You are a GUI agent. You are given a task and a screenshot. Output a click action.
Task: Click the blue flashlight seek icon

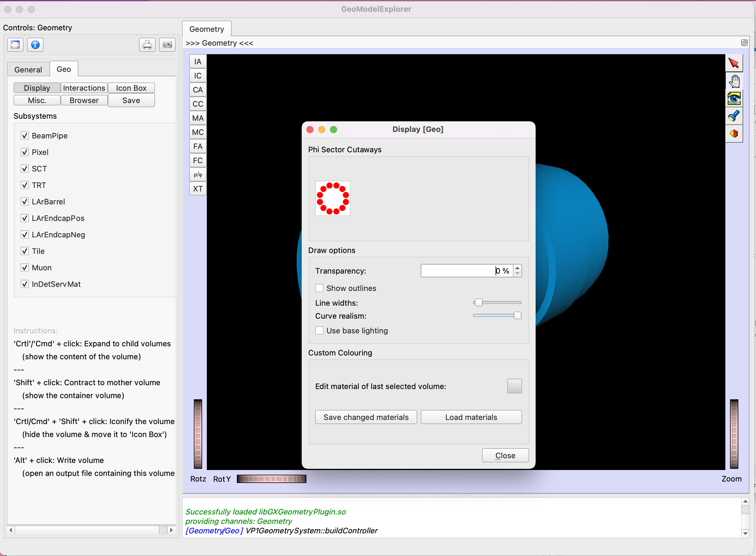pos(734,116)
